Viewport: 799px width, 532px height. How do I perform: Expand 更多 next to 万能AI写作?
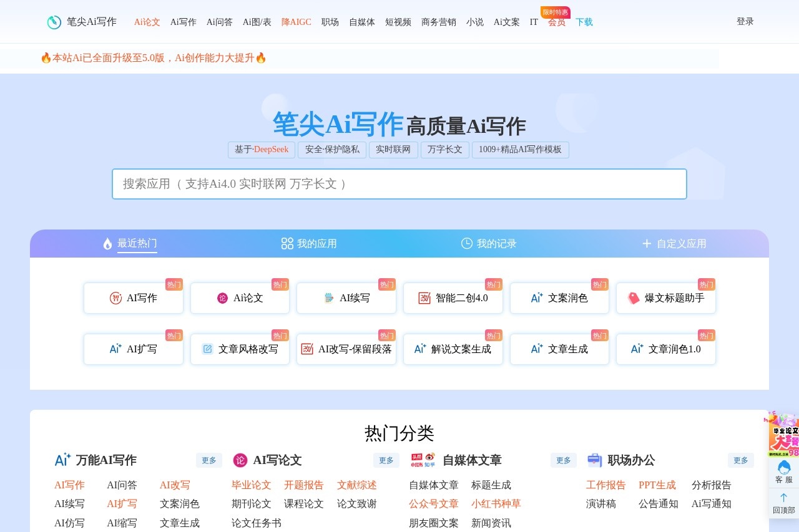point(208,460)
